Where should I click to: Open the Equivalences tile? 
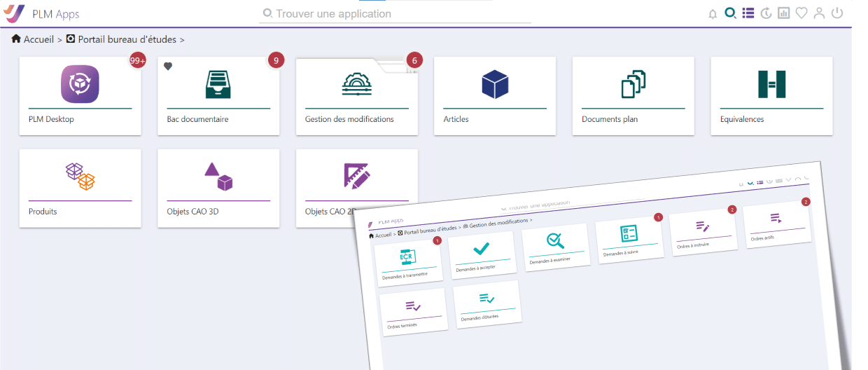click(771, 95)
